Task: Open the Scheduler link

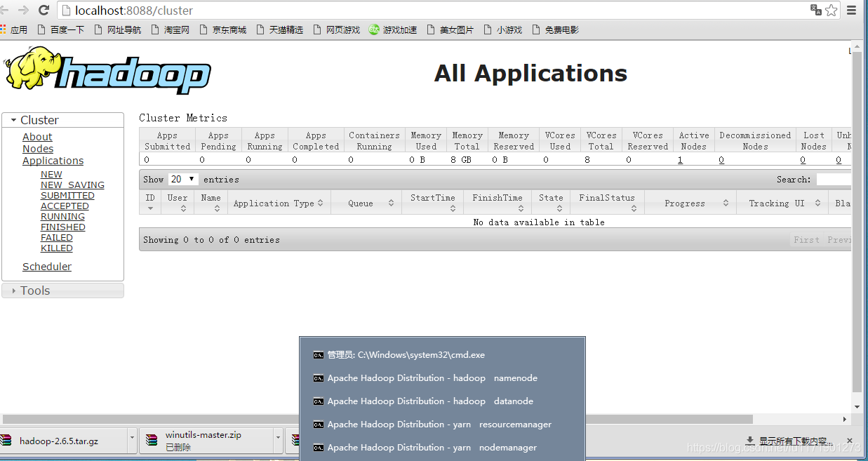Action: [x=47, y=267]
